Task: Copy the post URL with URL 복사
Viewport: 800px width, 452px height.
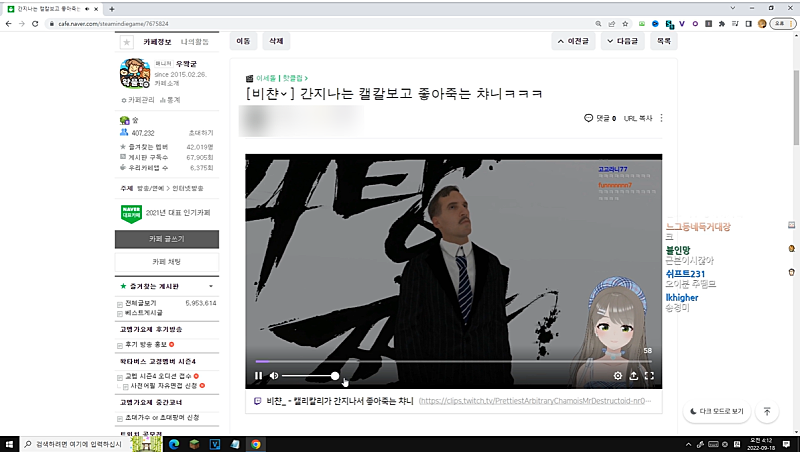Action: tap(638, 118)
